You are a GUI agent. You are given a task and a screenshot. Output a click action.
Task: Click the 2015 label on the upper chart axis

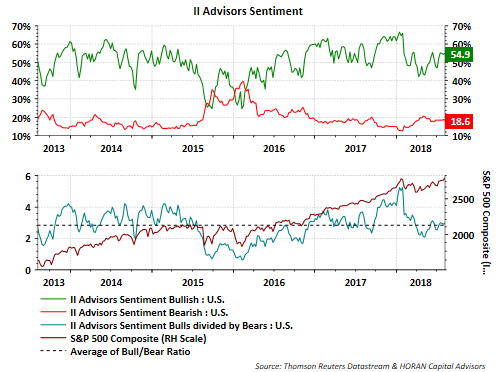tap(193, 148)
